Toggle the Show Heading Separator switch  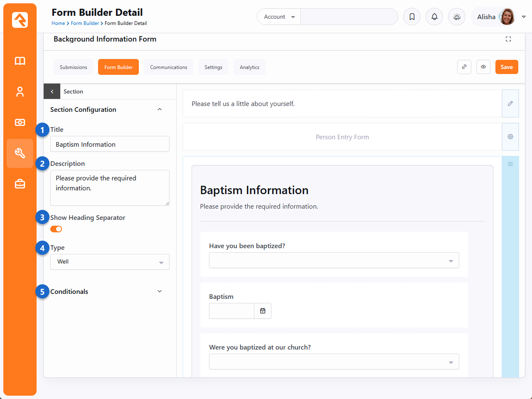click(x=56, y=229)
